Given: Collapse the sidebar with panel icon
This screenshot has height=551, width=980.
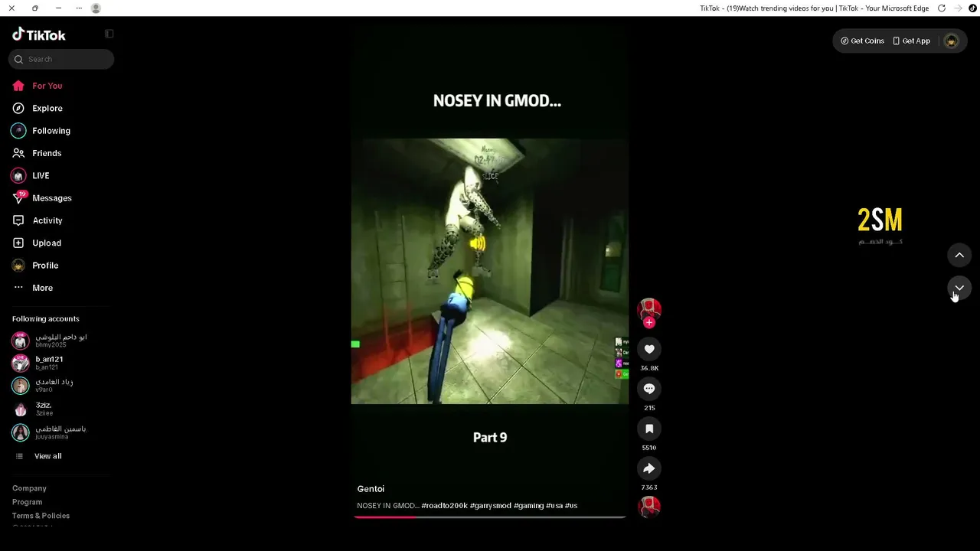Looking at the screenshot, I should tap(109, 34).
